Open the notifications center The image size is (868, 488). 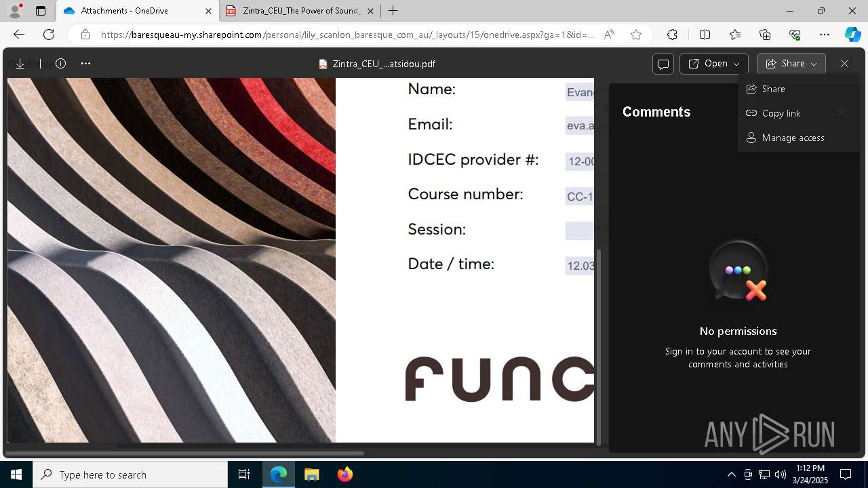click(x=846, y=474)
